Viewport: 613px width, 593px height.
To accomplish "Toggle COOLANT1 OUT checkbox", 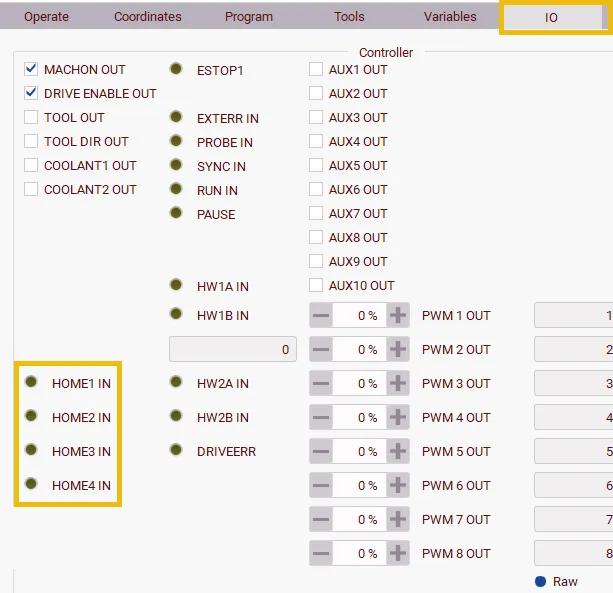I will pyautogui.click(x=31, y=165).
